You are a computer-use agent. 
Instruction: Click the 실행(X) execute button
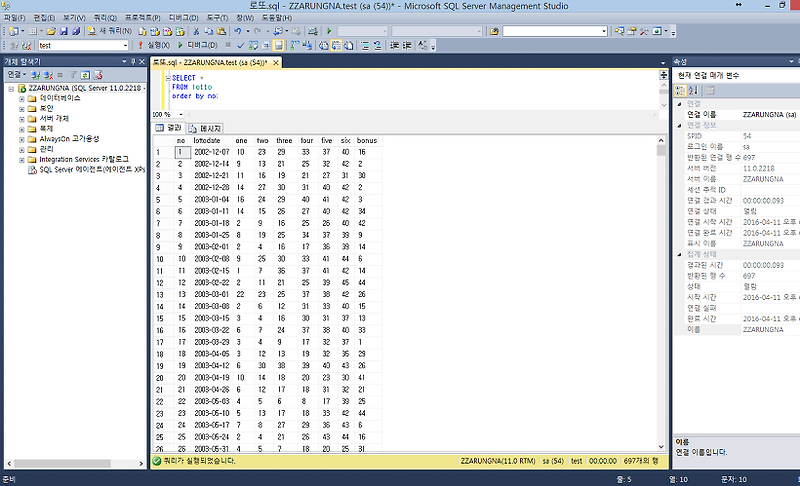(x=154, y=45)
